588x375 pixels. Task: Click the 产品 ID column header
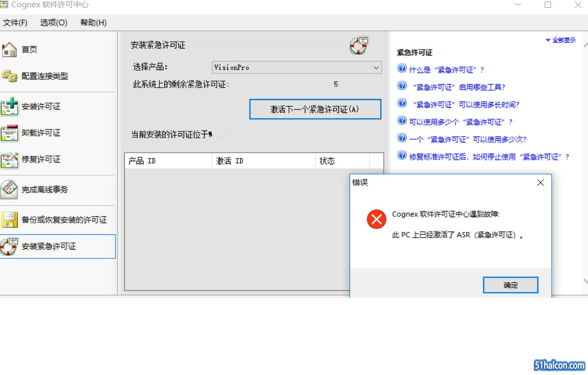click(168, 161)
